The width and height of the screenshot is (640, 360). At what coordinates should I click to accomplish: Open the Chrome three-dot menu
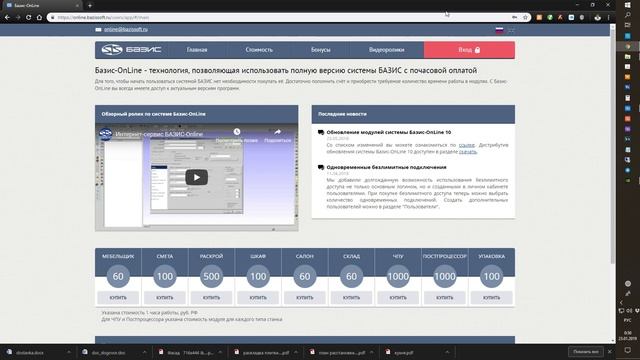(608, 18)
